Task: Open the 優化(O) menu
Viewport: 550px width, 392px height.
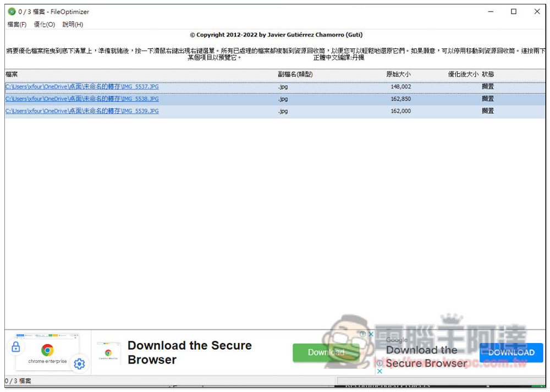Action: pyautogui.click(x=44, y=24)
